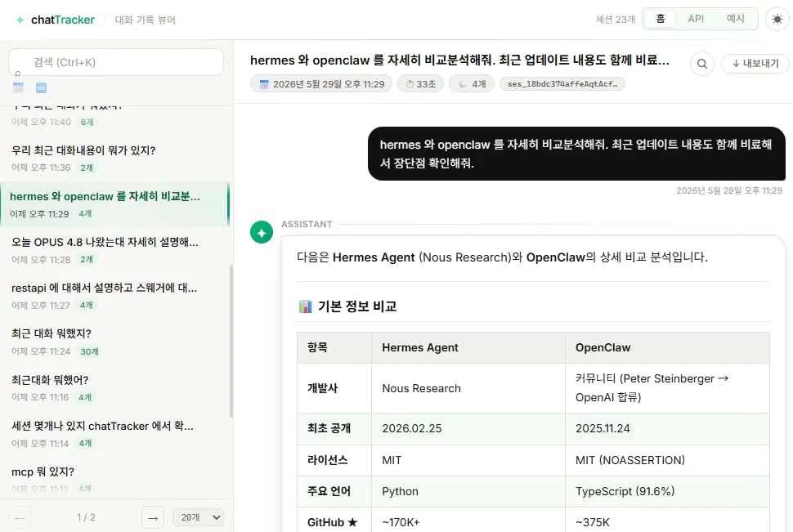The image size is (793, 532).
Task: Click the '최초 공개' row label
Action: 334,429
